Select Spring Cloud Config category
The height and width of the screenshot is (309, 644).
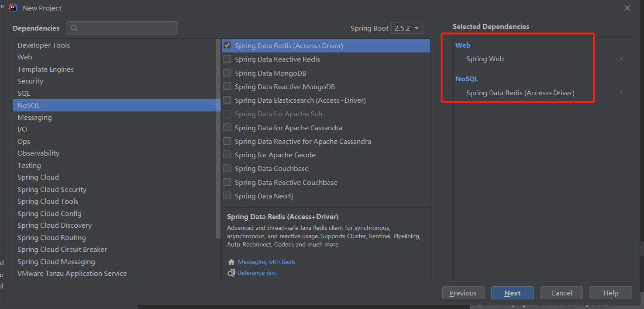114,213
